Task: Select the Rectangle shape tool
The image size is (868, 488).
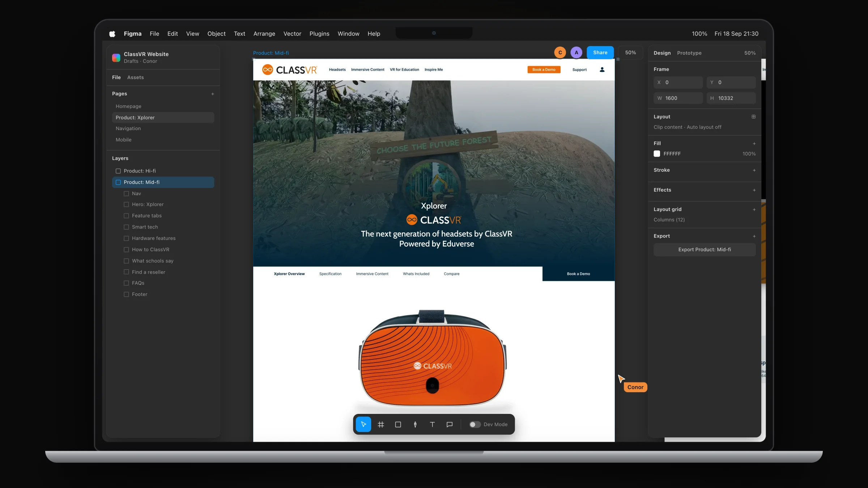Action: point(398,424)
